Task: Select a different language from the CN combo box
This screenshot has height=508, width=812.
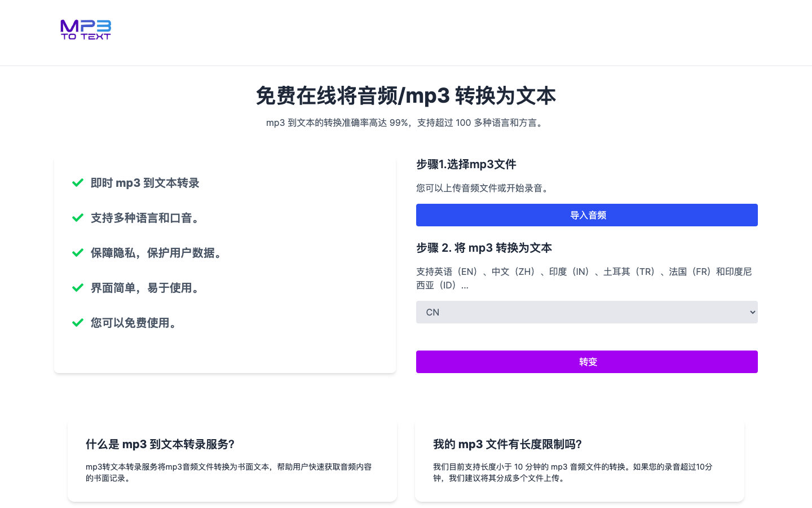Action: pos(586,312)
